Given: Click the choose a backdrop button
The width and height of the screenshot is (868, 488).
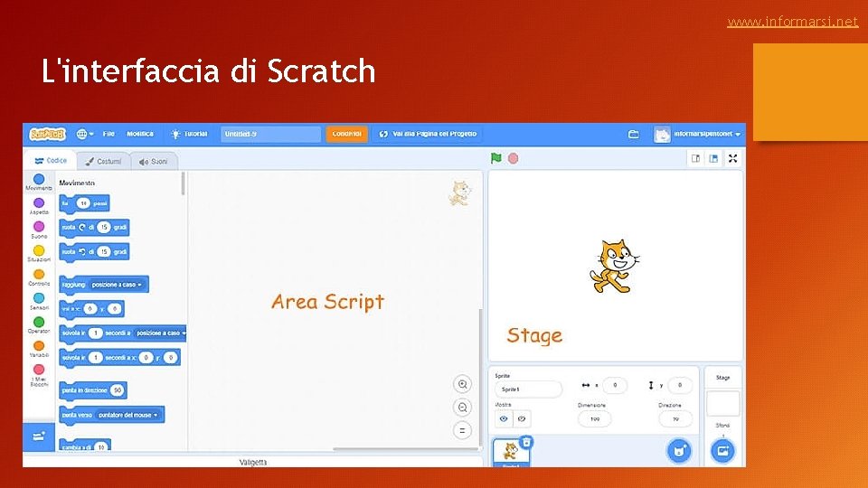Looking at the screenshot, I should pyautogui.click(x=722, y=451).
